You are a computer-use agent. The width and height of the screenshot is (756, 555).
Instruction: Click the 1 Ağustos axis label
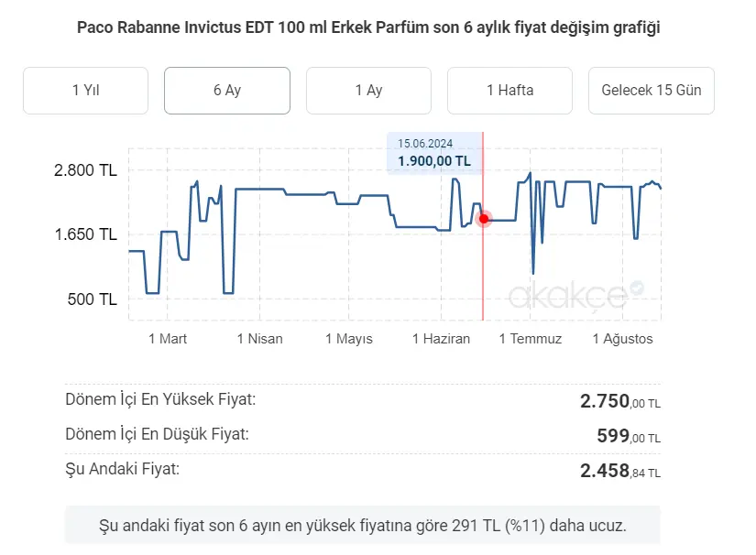click(x=622, y=339)
